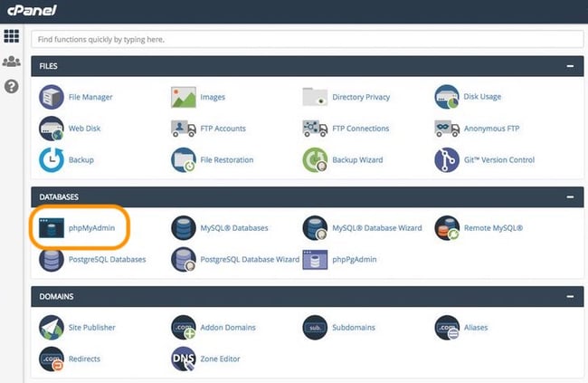The width and height of the screenshot is (588, 383).
Task: Open the Directory Privacy folder icon
Action: point(315,97)
